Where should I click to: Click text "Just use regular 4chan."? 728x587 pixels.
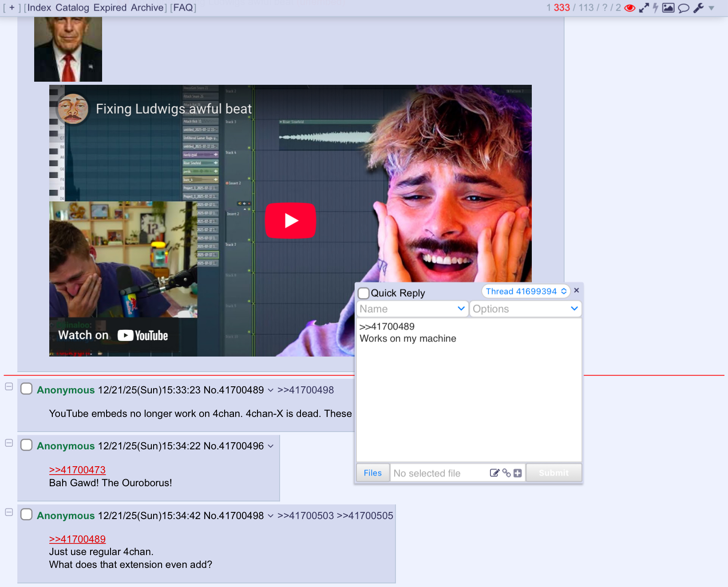101,551
